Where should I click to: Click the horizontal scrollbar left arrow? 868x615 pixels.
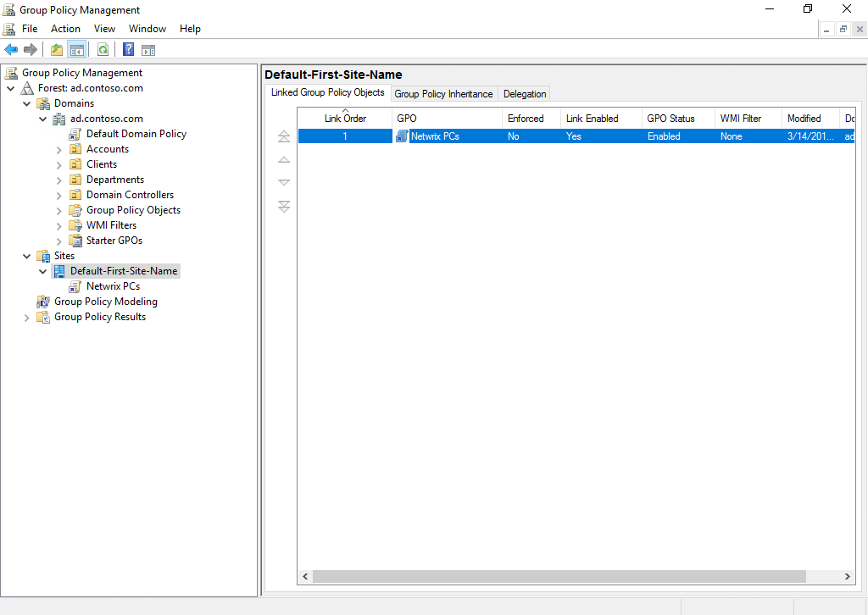[305, 576]
